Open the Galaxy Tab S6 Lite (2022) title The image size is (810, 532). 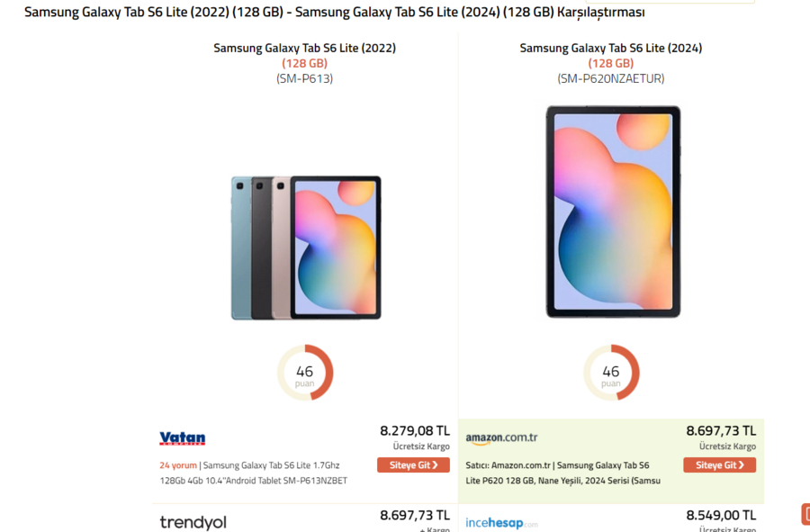coord(304,49)
